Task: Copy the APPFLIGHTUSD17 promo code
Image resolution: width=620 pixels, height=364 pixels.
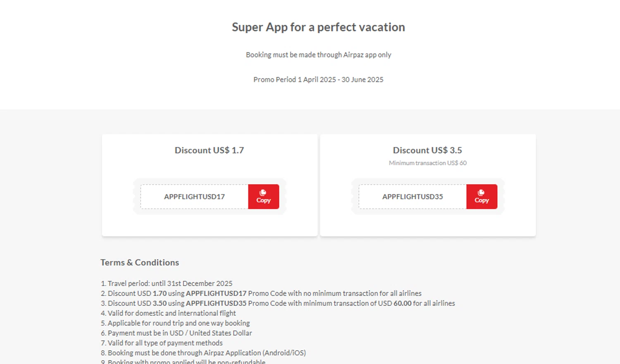Action: coord(263,197)
